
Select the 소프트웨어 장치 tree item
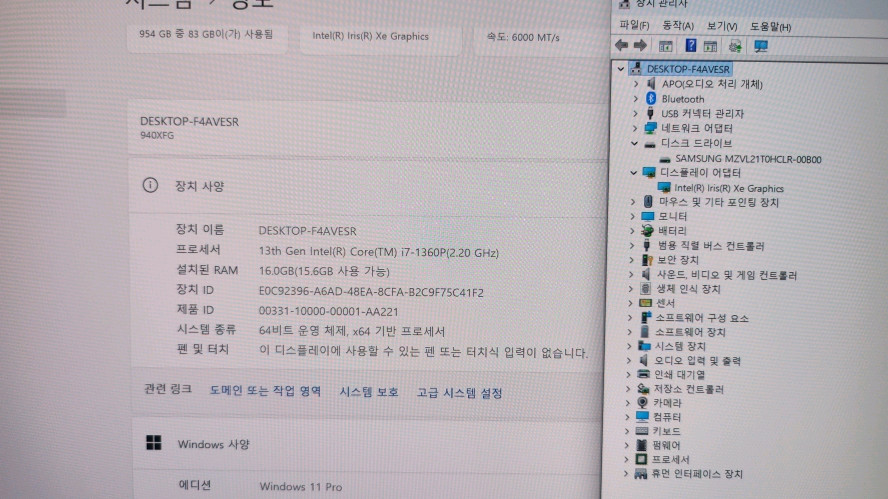[x=690, y=332]
